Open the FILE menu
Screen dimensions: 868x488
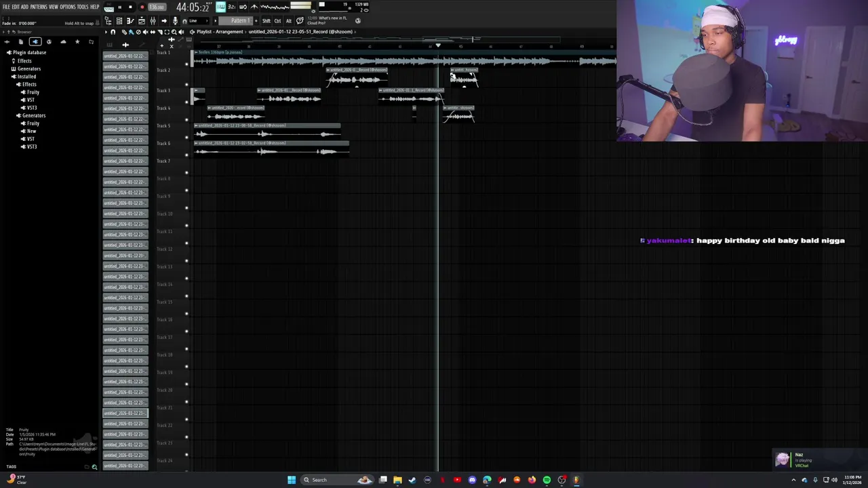(x=6, y=7)
